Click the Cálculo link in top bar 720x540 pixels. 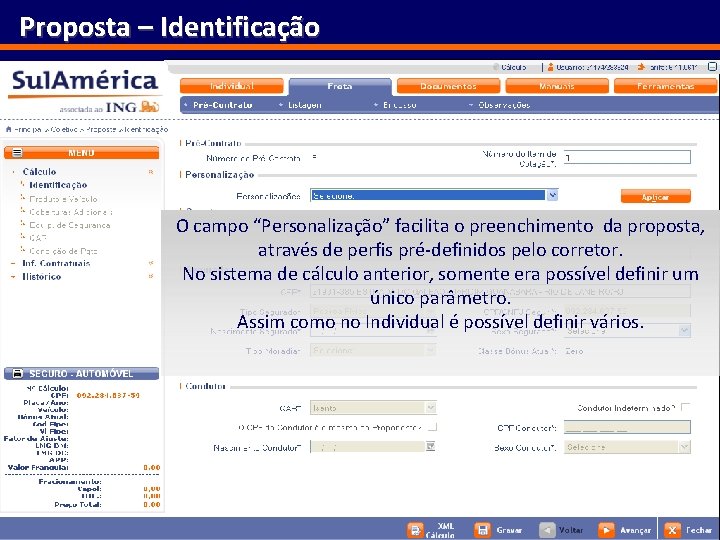[x=513, y=68]
